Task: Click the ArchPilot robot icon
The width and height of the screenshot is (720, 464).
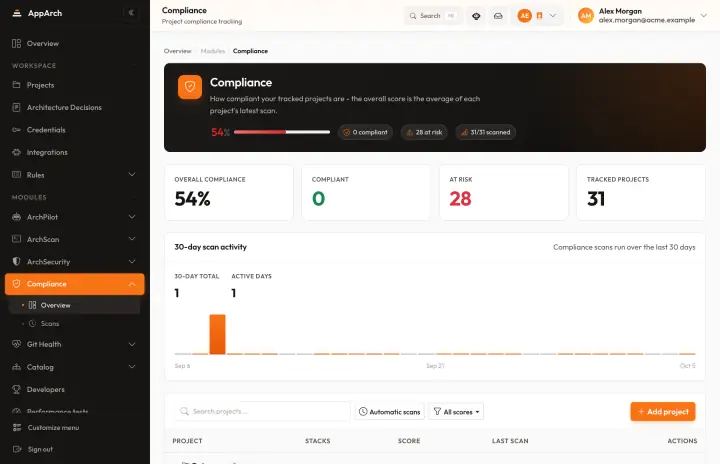Action: point(17,217)
